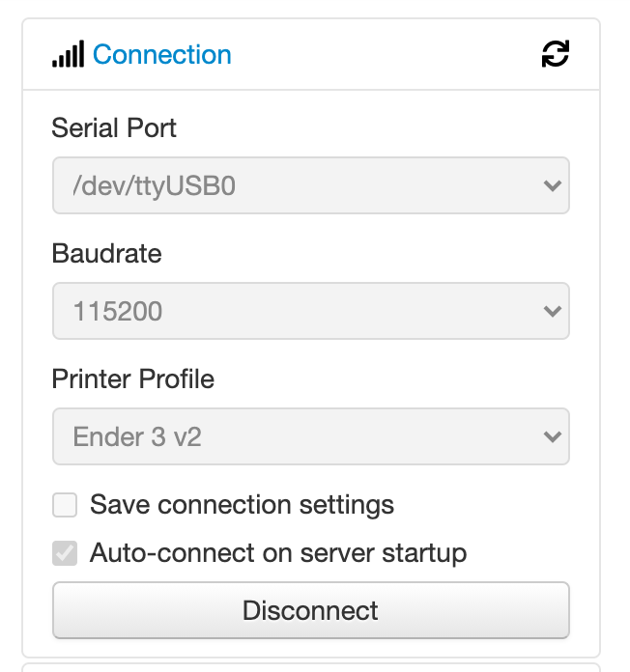
Task: Click the 'Auto-connect on server startup' label text
Action: (x=278, y=553)
